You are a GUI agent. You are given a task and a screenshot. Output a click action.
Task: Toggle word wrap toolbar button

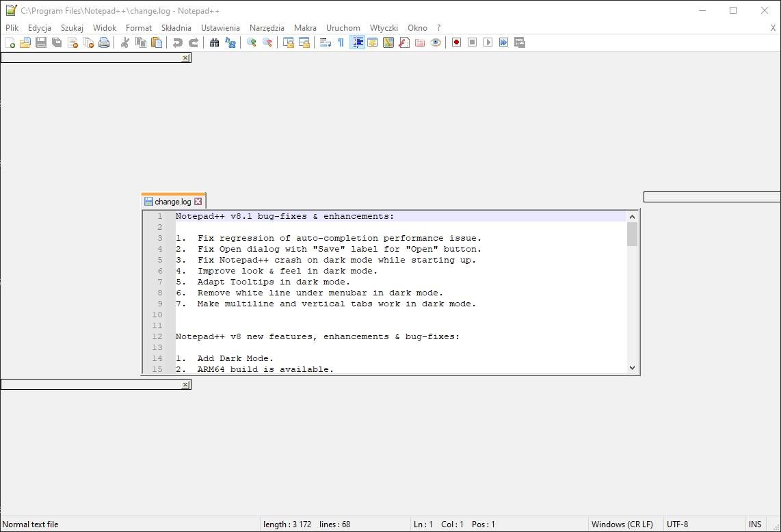tap(326, 43)
